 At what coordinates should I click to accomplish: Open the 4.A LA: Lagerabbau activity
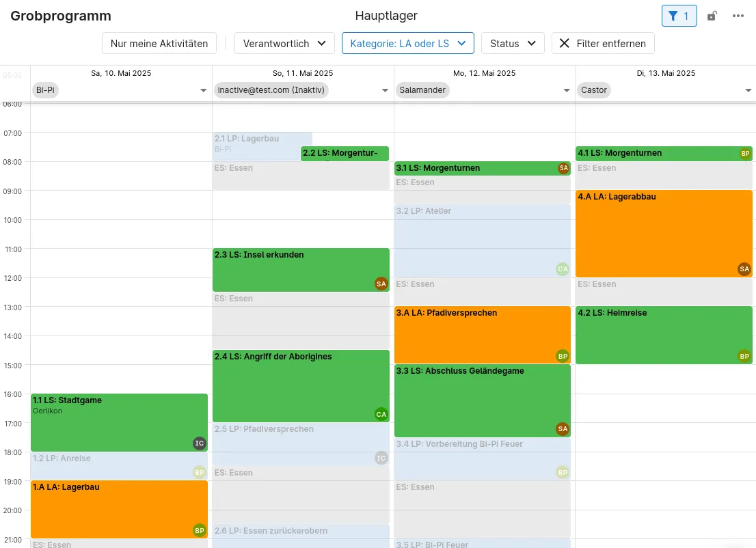[x=664, y=234]
